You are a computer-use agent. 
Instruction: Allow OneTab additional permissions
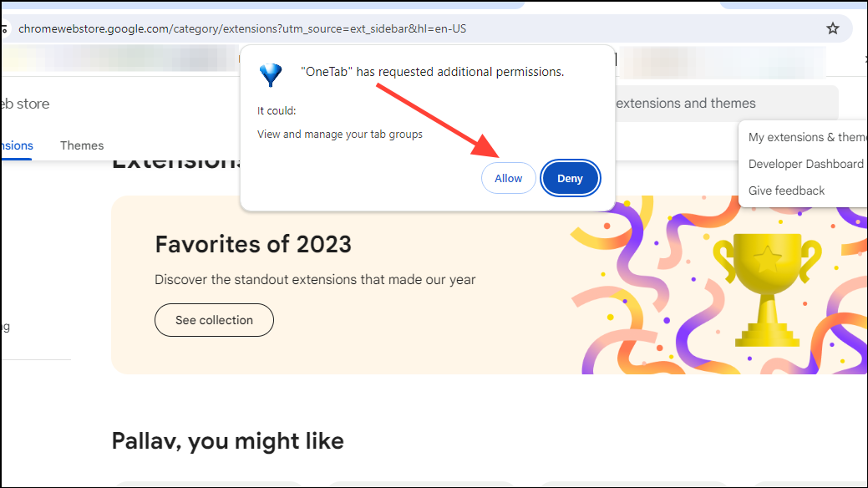coord(508,178)
